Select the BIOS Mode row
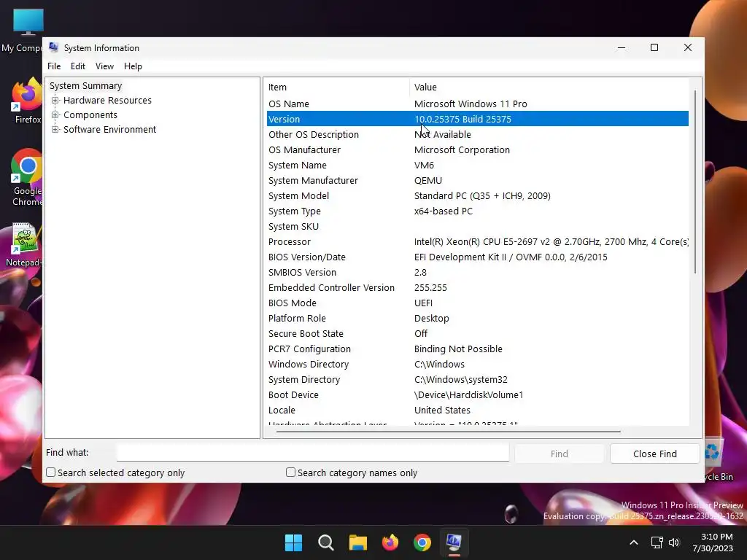Viewport: 747px width, 560px height. click(x=477, y=303)
